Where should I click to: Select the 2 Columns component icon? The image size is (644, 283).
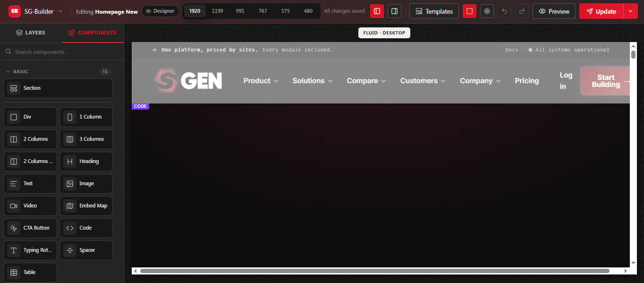(x=14, y=139)
